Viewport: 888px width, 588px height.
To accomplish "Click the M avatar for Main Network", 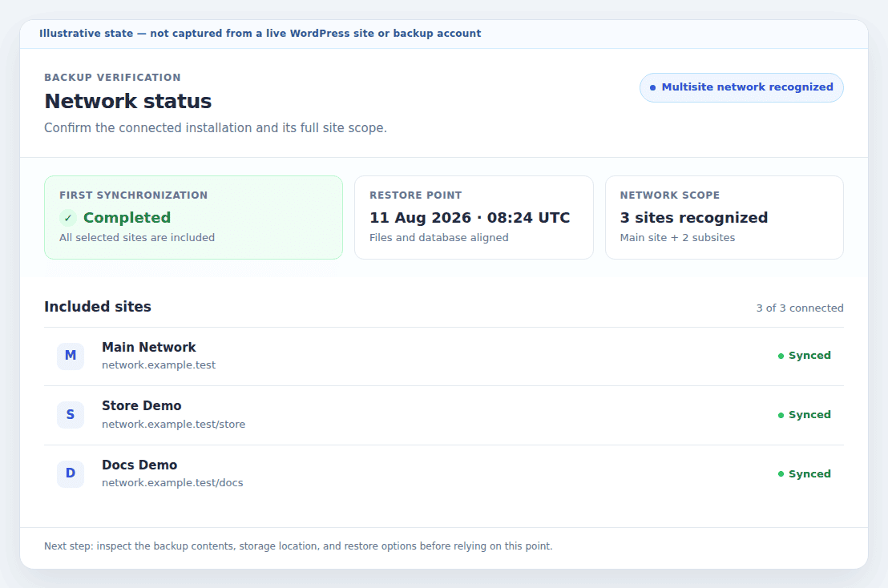I will [x=71, y=356].
